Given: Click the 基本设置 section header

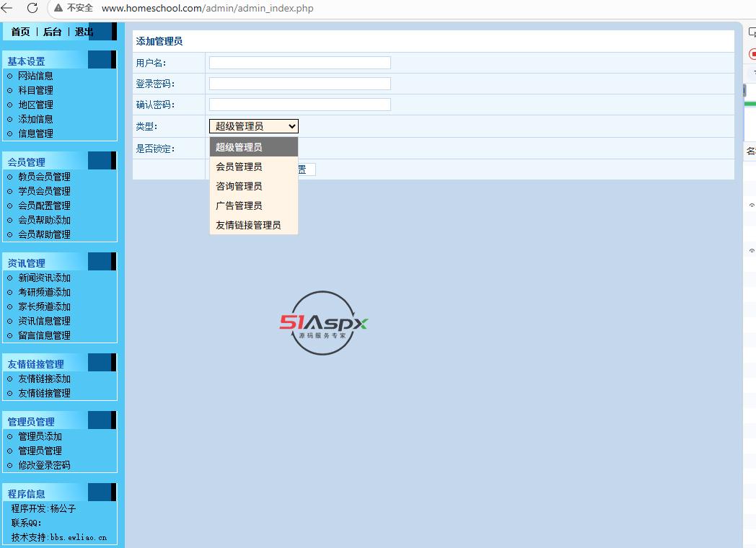Looking at the screenshot, I should pyautogui.click(x=26, y=62).
